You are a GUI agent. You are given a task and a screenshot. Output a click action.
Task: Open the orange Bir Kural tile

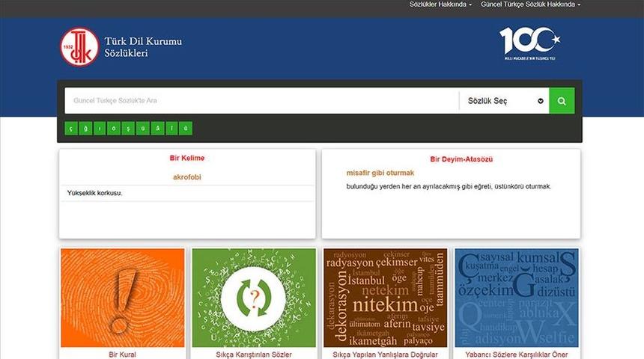pos(122,298)
